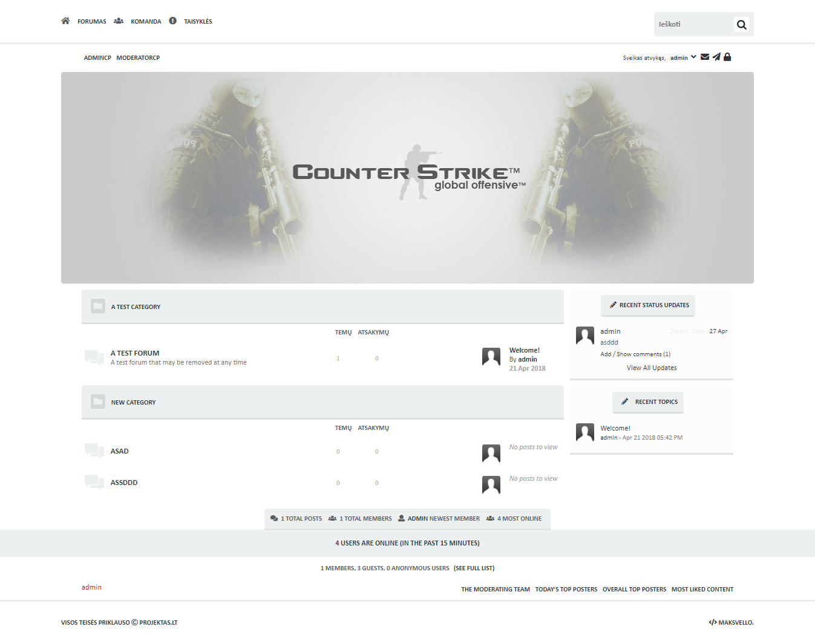815x644 pixels.
Task: Click the ASAD forum bubbles icon
Action: coord(94,450)
